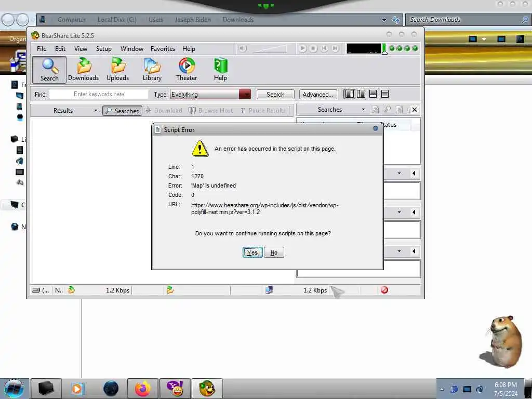Click the Script Error dialog close dot

[376, 128]
